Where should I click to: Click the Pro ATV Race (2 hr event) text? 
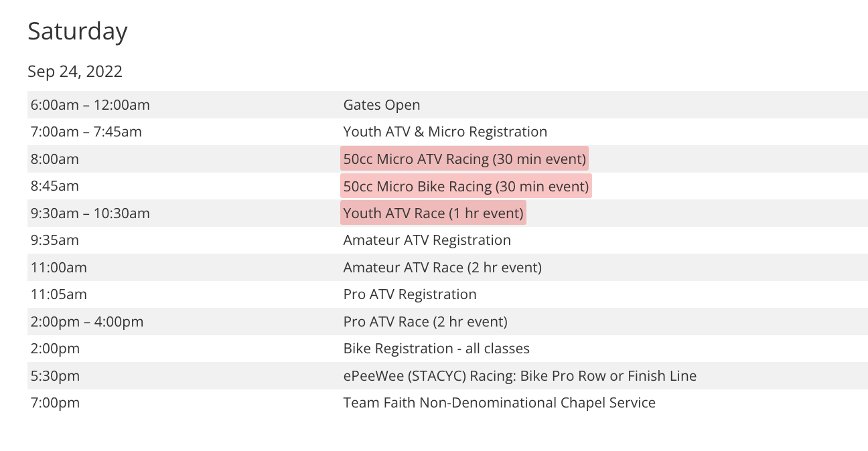point(425,322)
